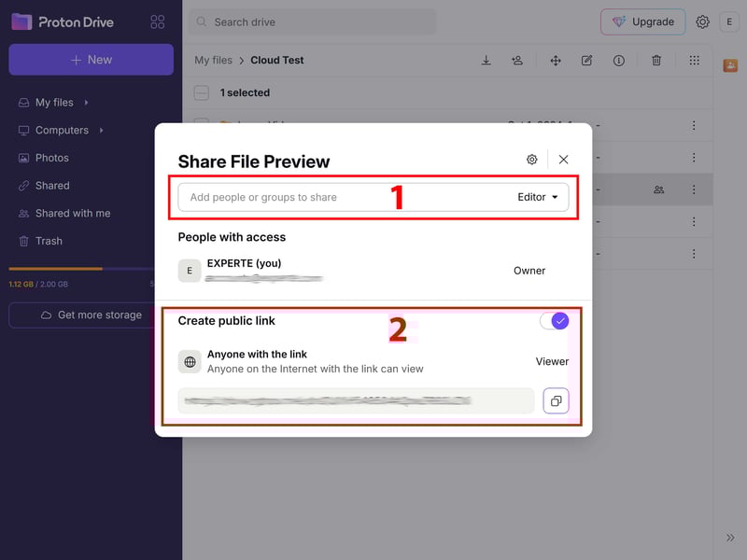Expand side panel with double chevron
The height and width of the screenshot is (560, 747).
[x=730, y=538]
